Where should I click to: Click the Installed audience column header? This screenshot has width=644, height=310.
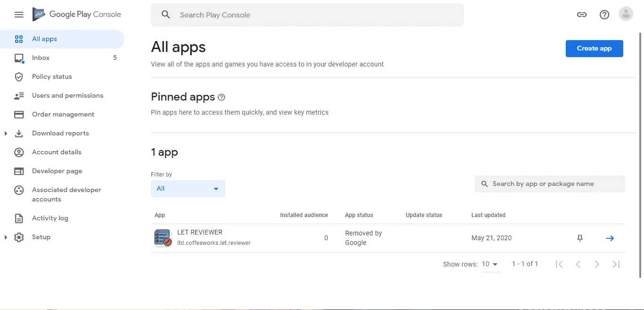point(304,215)
